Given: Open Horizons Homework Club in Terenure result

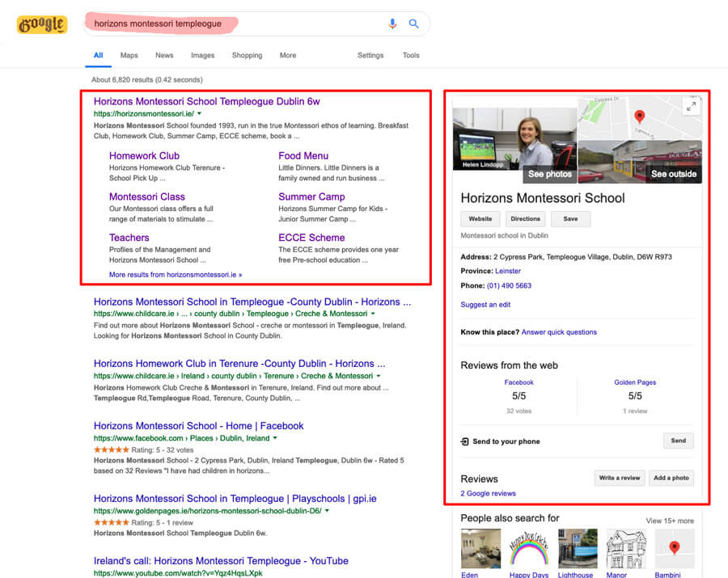Looking at the screenshot, I should 239,364.
